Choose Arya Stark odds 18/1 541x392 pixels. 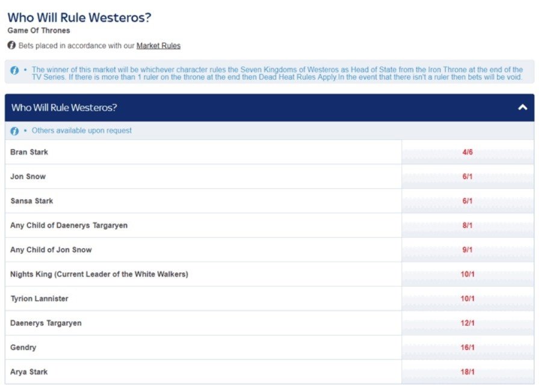[x=468, y=372]
